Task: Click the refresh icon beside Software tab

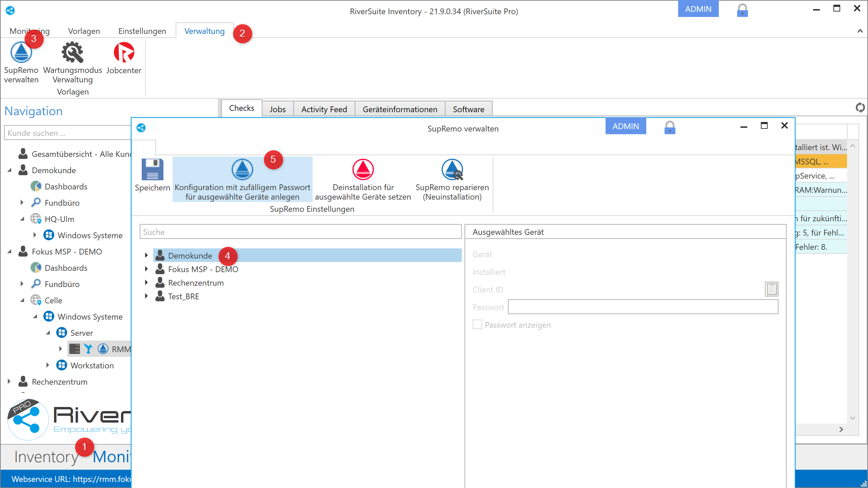Action: coord(860,108)
